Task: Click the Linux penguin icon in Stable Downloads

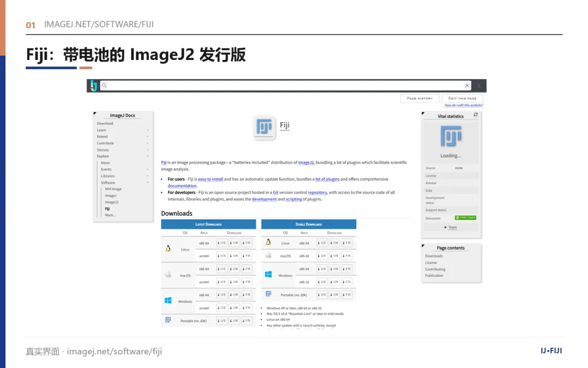Action: (268, 242)
